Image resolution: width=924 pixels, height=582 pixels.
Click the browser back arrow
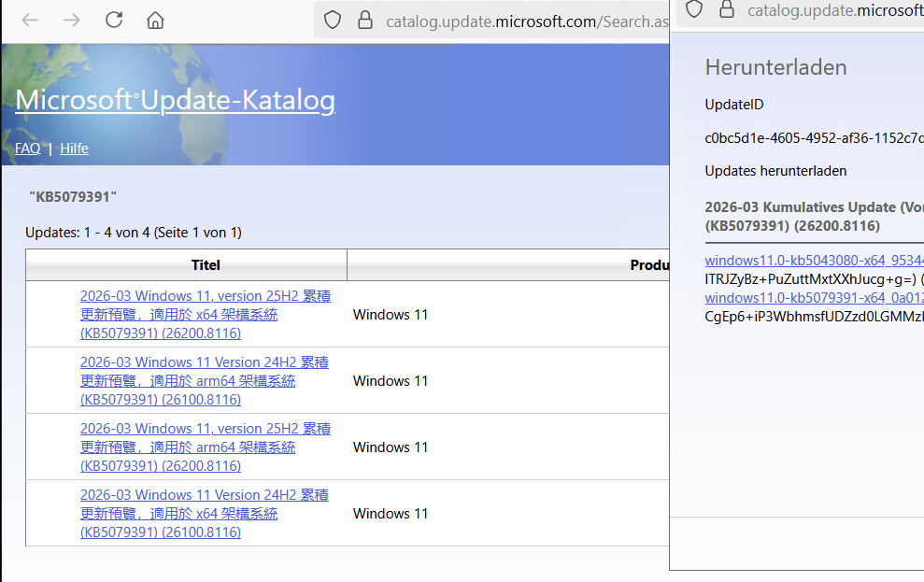pyautogui.click(x=30, y=20)
